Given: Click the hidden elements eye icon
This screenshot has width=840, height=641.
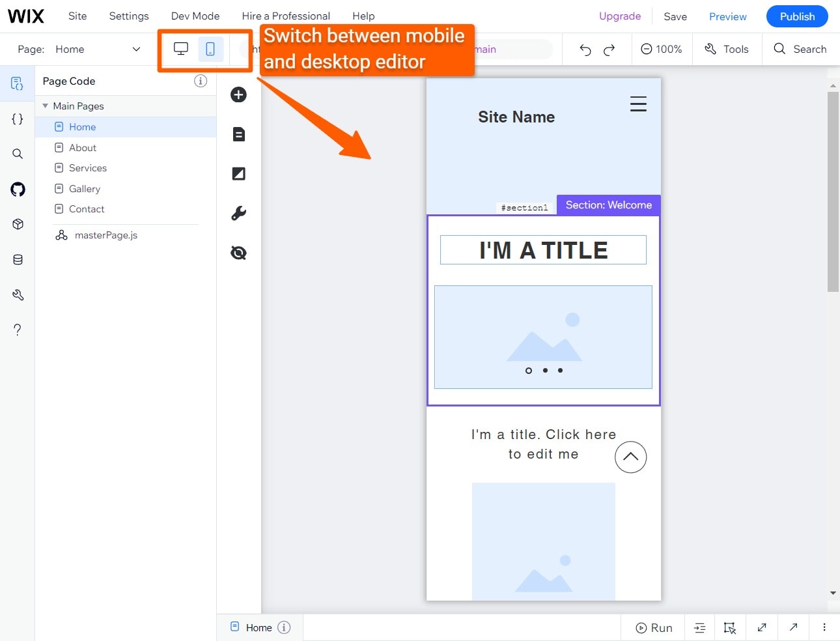Looking at the screenshot, I should (x=238, y=253).
